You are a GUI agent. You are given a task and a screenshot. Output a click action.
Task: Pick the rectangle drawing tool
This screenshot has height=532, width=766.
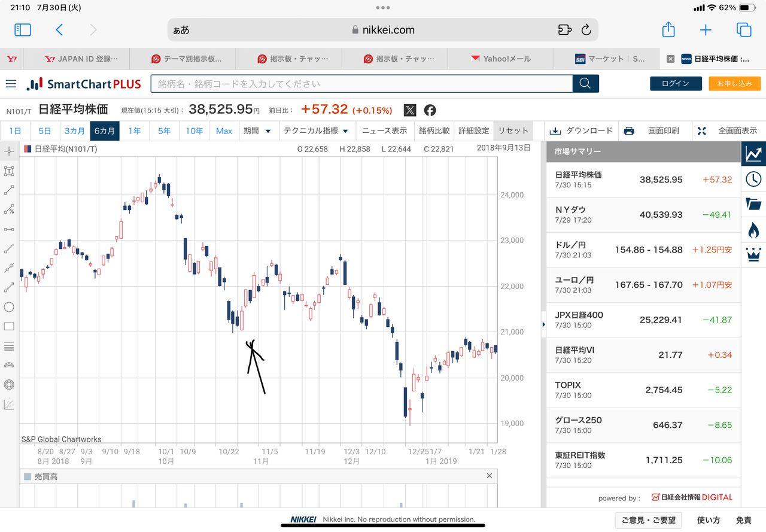(9, 327)
